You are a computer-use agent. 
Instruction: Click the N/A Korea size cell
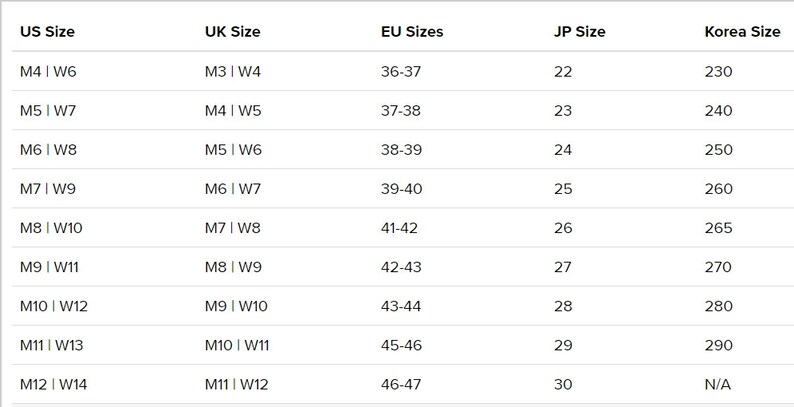tap(718, 385)
